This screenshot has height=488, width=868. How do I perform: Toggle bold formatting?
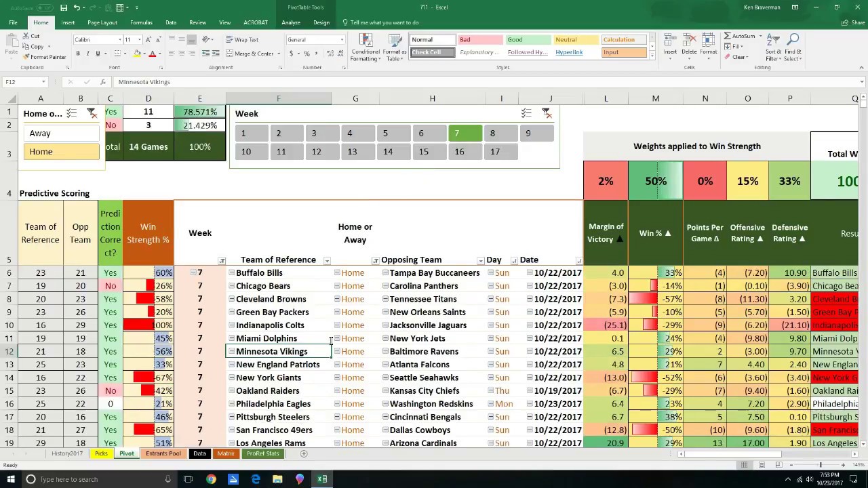(x=78, y=54)
